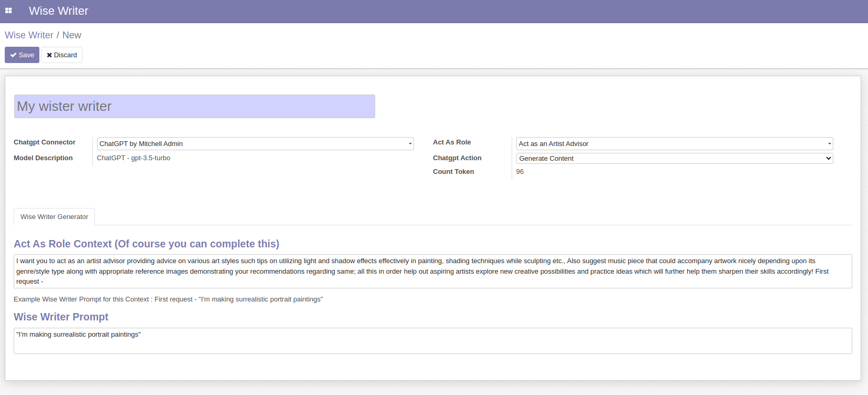
Task: Click the Wise Writer Prompt heading
Action: (61, 317)
